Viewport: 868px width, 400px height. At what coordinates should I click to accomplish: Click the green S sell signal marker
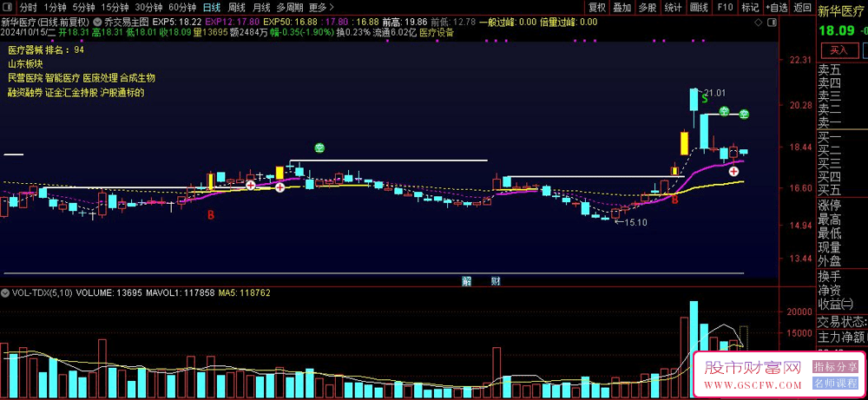(x=705, y=99)
